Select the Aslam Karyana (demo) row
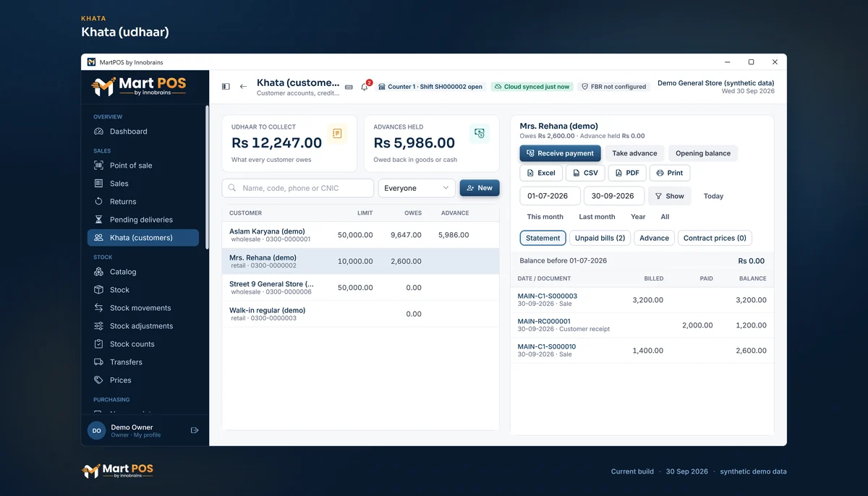 coord(360,235)
